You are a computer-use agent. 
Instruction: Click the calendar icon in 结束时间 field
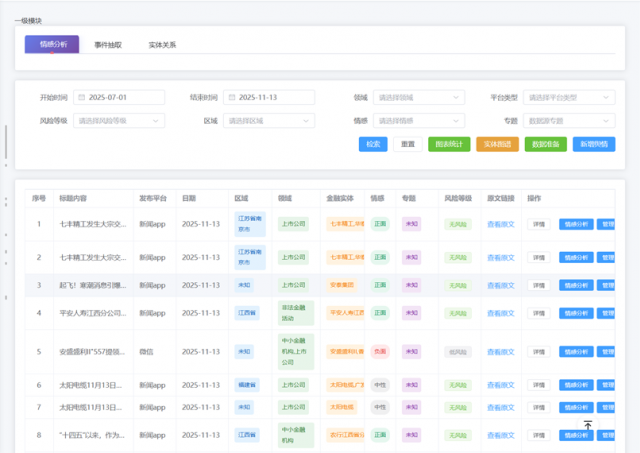click(231, 98)
